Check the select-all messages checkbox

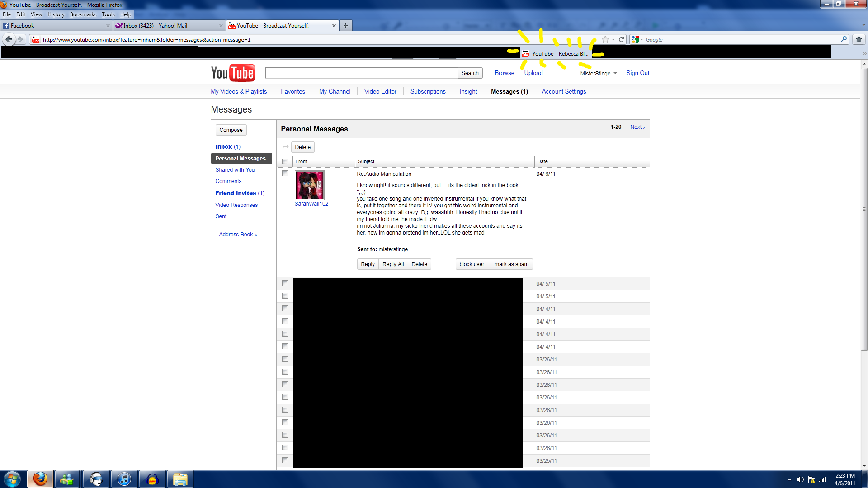[x=285, y=161]
